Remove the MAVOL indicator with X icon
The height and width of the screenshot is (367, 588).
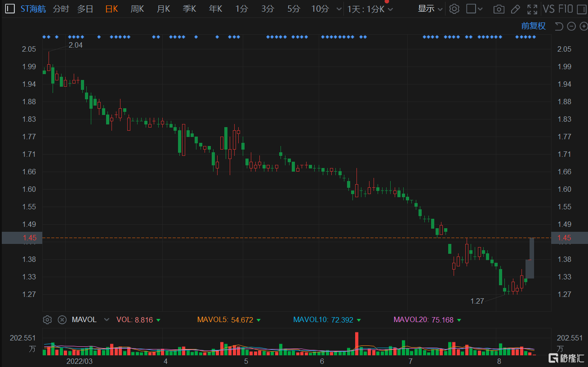click(62, 320)
